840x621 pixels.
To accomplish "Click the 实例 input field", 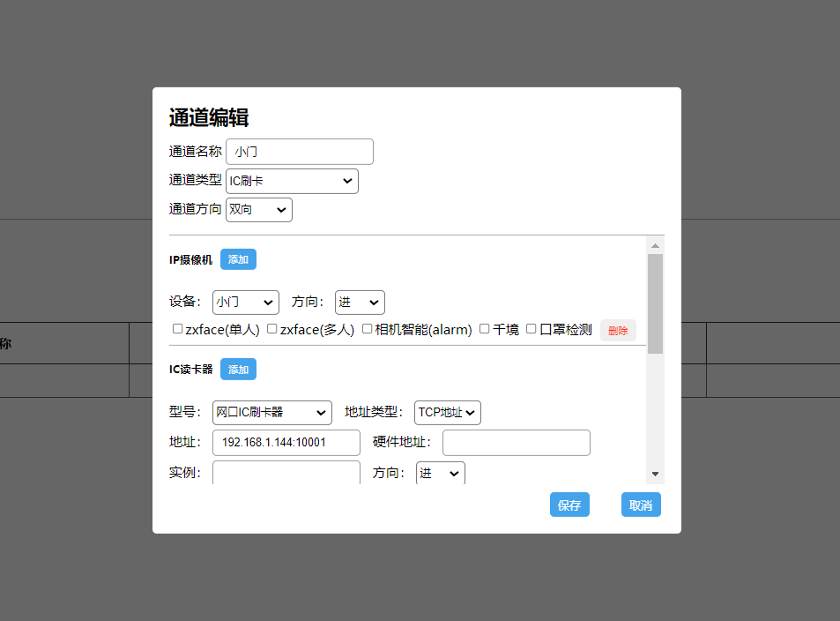I will coord(286,472).
